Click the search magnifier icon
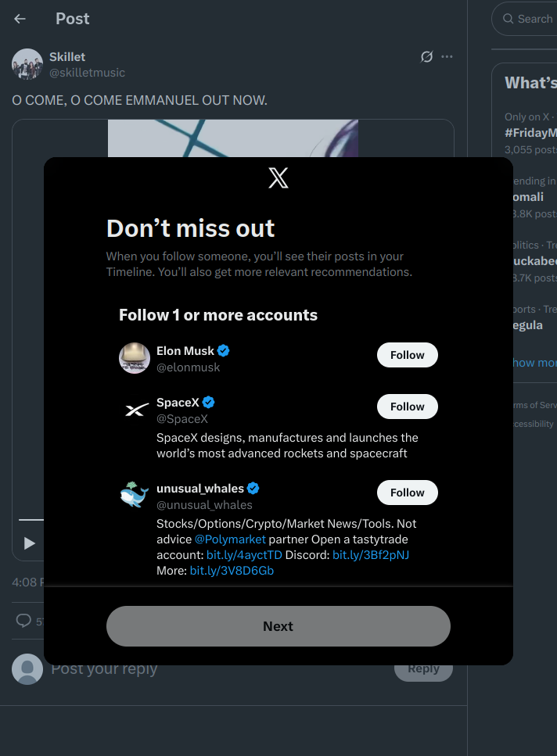 (x=509, y=18)
